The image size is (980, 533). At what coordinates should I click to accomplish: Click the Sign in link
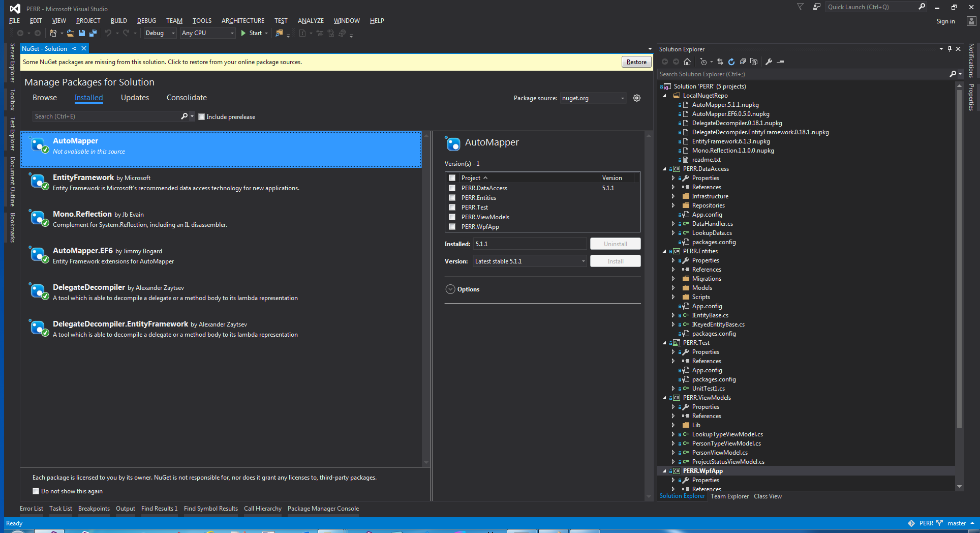click(945, 21)
